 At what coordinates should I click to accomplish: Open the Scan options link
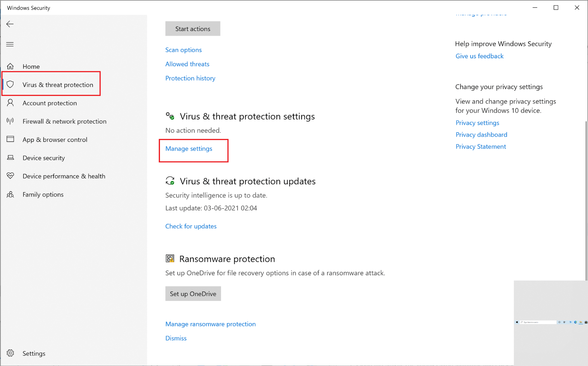coord(183,50)
